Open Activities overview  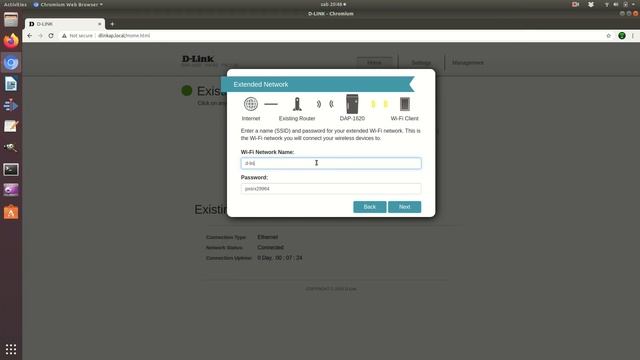coord(15,4)
